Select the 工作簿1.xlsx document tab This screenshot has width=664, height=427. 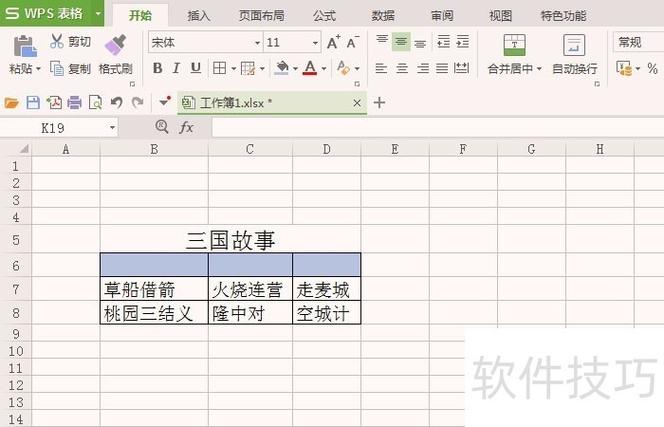tap(271, 103)
